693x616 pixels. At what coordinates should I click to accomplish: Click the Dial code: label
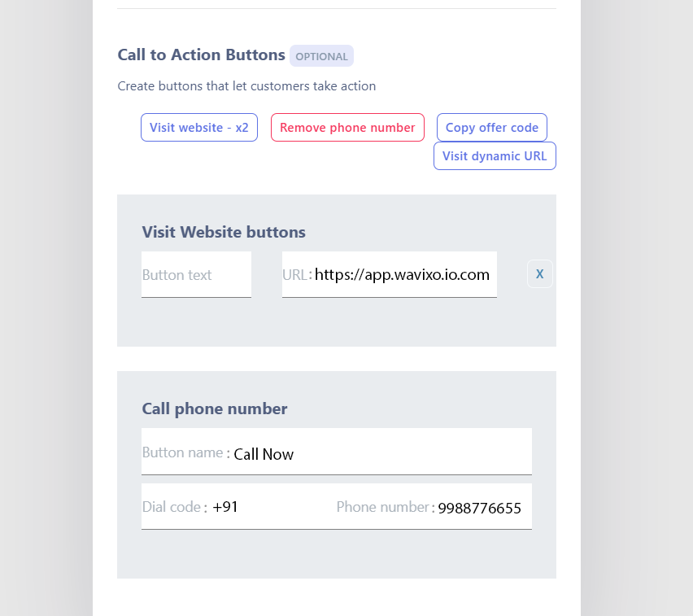174,507
